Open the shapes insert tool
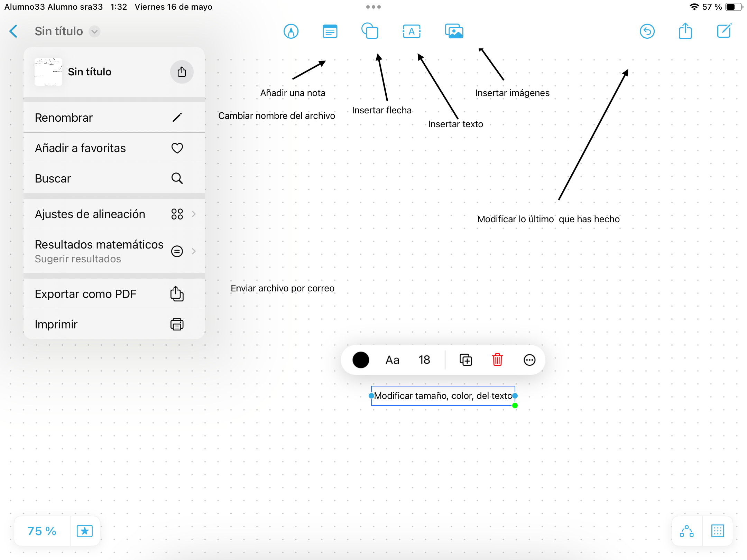747x560 pixels. click(370, 31)
